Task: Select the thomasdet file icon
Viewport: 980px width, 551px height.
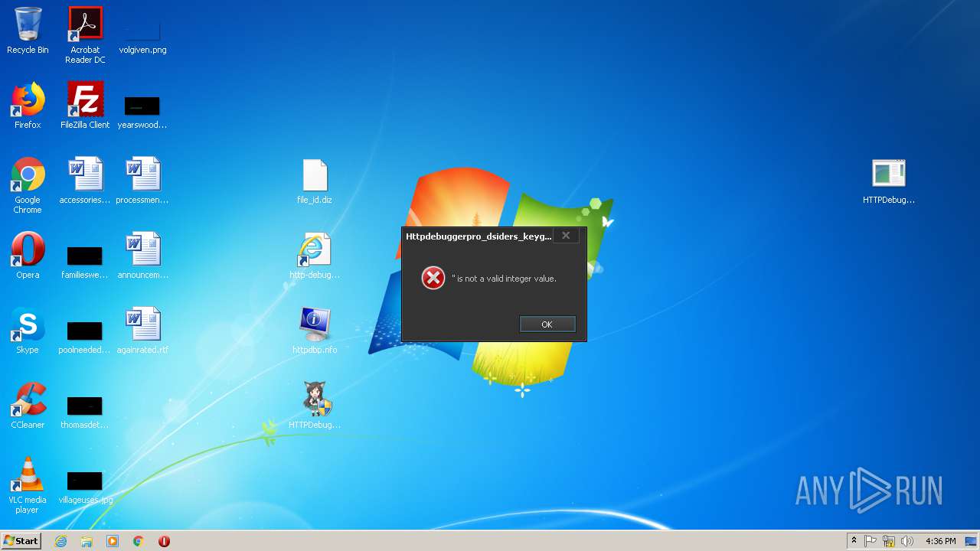Action: point(85,411)
